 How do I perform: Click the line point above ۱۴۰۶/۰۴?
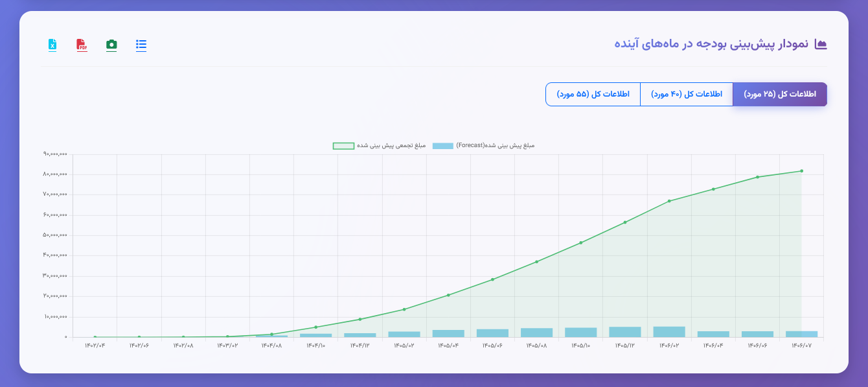tap(713, 189)
